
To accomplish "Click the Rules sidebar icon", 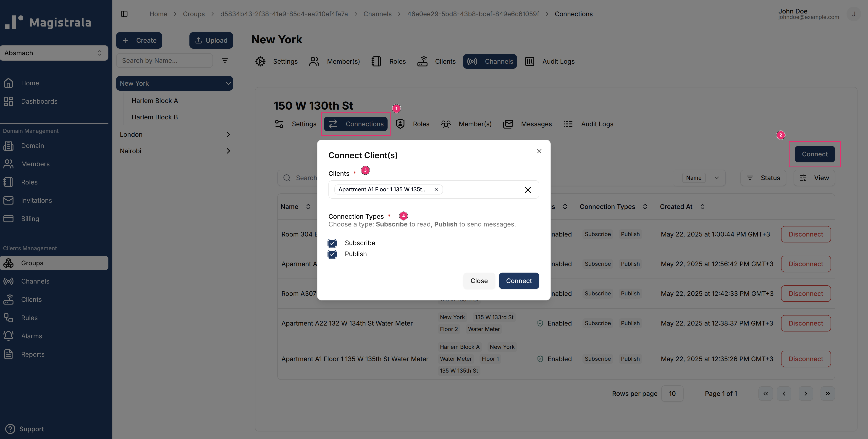I will pyautogui.click(x=8, y=318).
